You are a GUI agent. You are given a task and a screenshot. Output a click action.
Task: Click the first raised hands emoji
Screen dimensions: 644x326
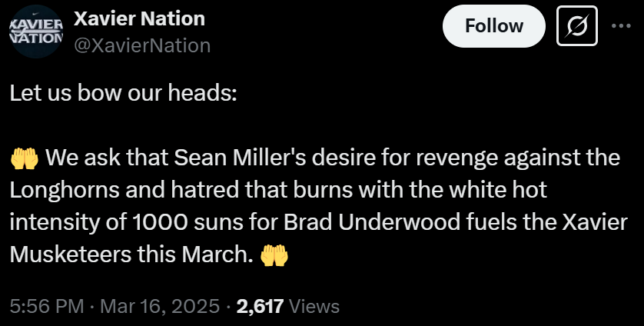pos(25,158)
